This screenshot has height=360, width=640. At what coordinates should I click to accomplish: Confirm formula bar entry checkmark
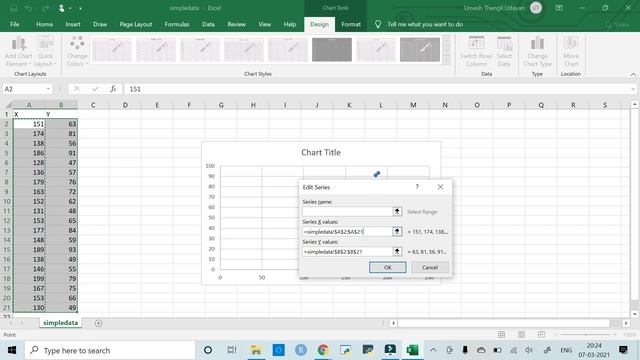[95, 89]
